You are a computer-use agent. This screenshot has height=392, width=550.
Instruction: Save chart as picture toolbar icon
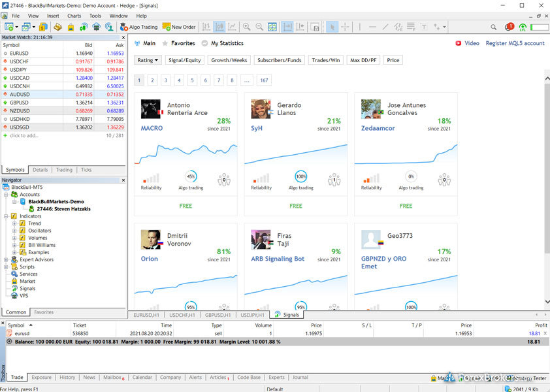coord(315,27)
